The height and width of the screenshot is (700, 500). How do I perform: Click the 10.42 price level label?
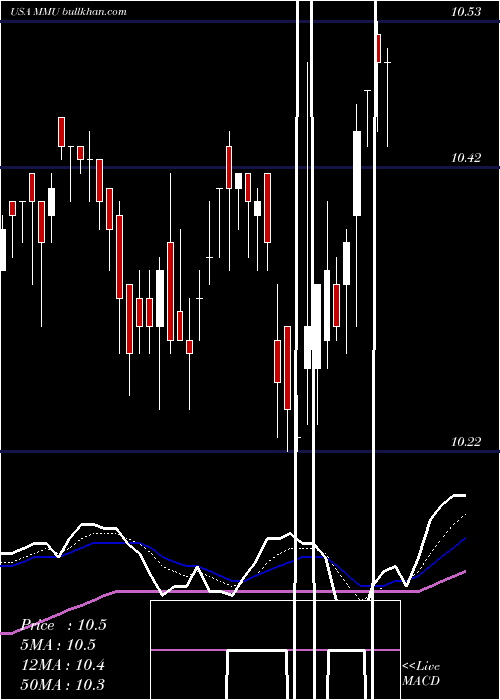[466, 158]
